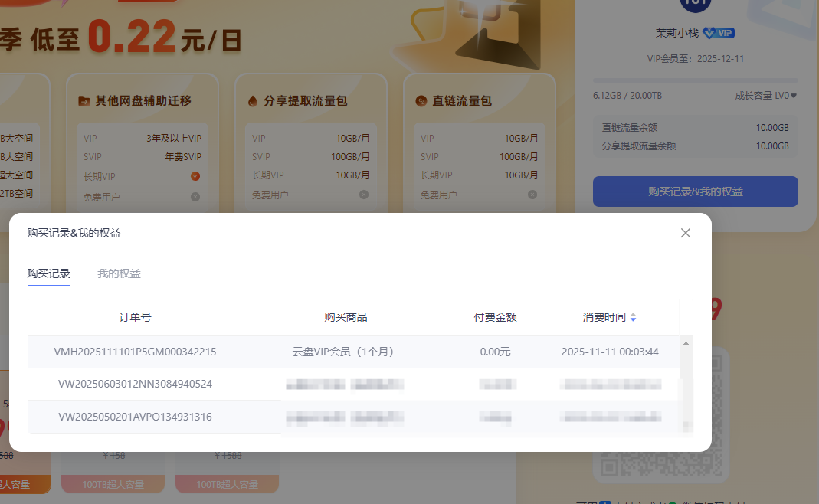The height and width of the screenshot is (504, 819).
Task: Click the scrollbar down arrow in records table
Action: (x=686, y=426)
